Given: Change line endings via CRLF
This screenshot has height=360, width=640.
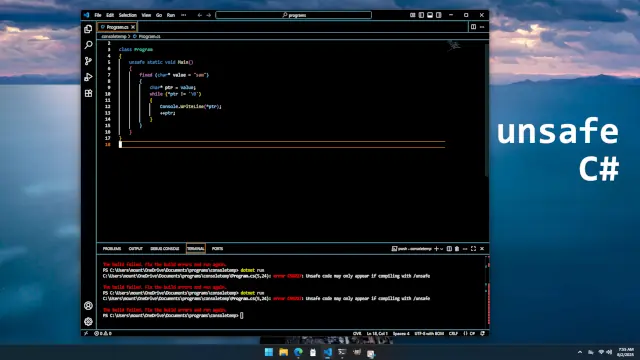Looking at the screenshot, I should (x=453, y=333).
